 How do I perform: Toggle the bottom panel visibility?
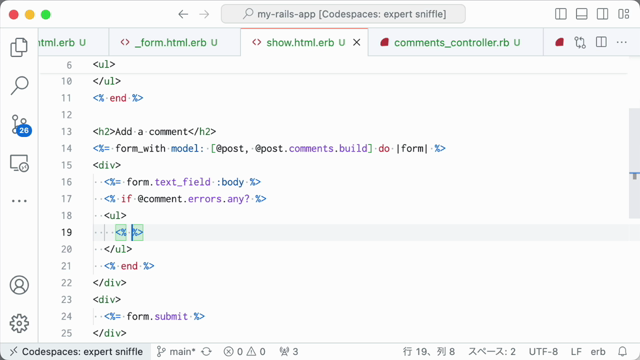(x=582, y=14)
